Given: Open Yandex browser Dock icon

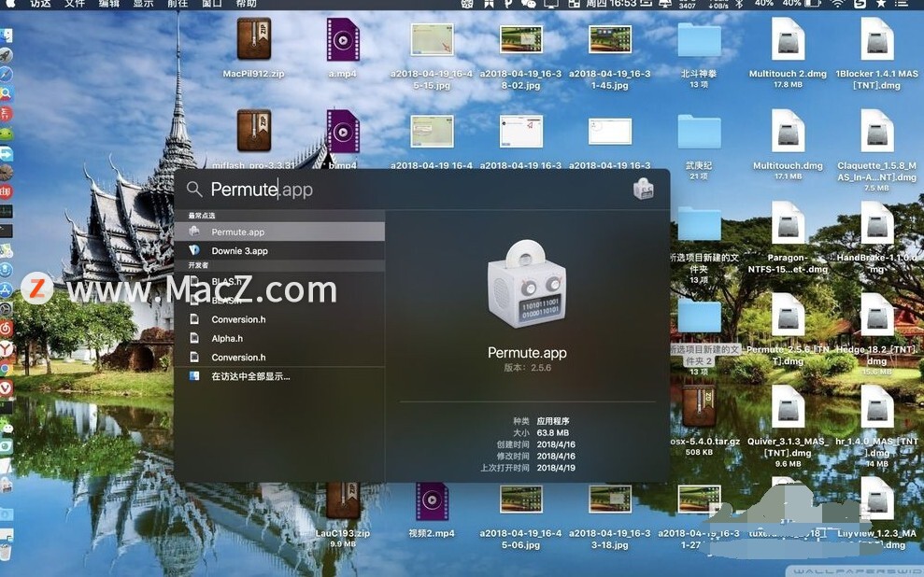Looking at the screenshot, I should point(6,348).
